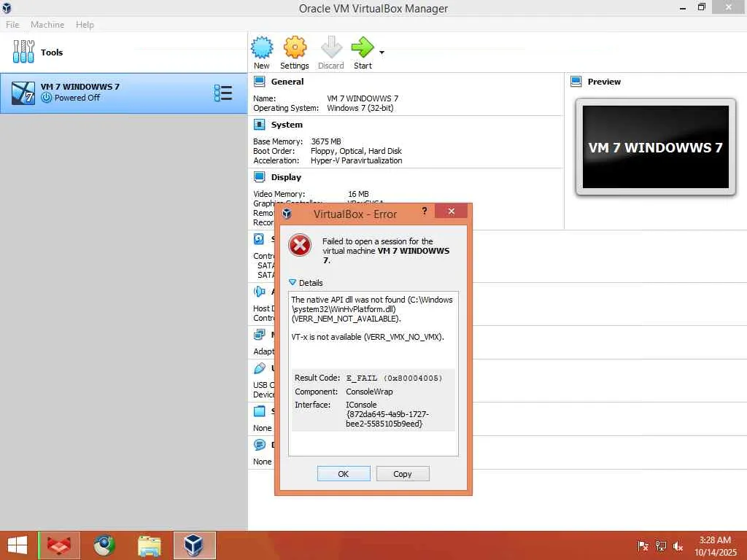Click the Preview panel monitor icon
The image size is (747, 560).
[x=576, y=82]
